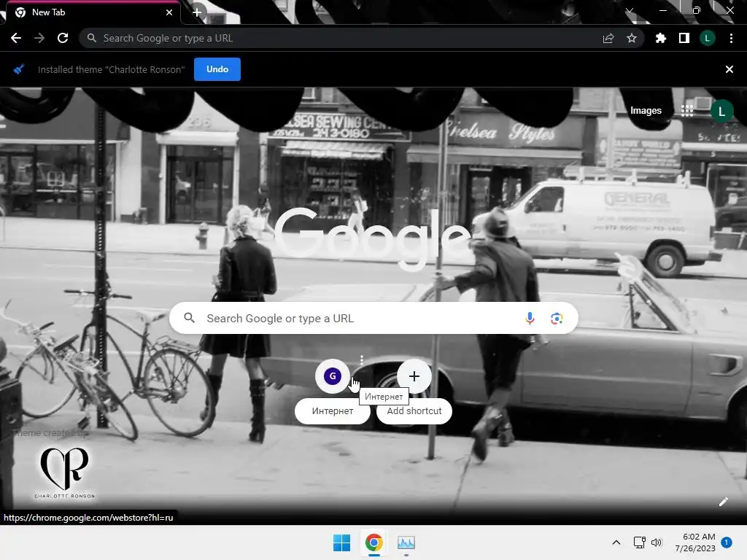Image resolution: width=747 pixels, height=560 pixels.
Task: Open the clock showing 6:02 AM
Action: point(695,542)
